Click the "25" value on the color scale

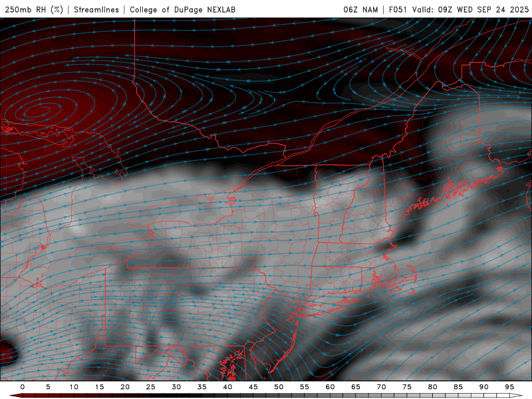[151, 387]
